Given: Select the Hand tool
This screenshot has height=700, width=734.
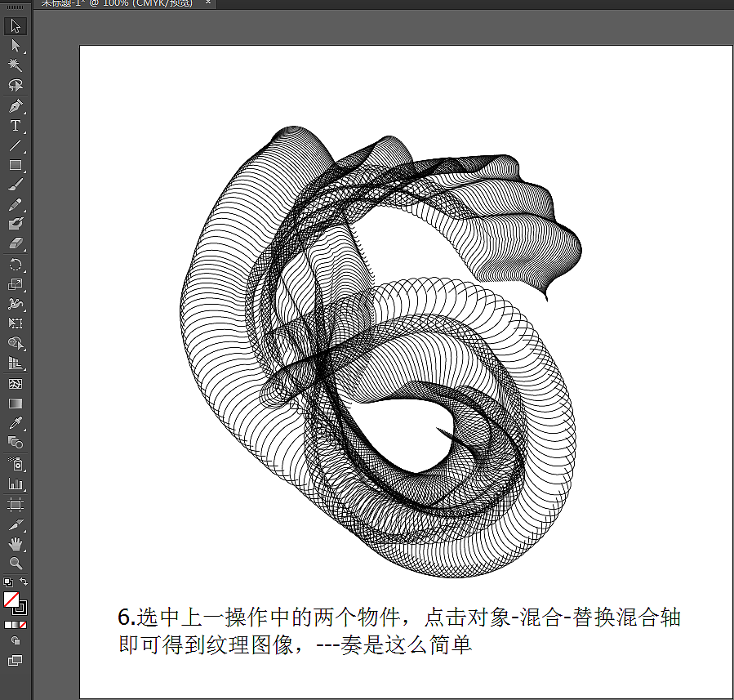Looking at the screenshot, I should tap(15, 544).
